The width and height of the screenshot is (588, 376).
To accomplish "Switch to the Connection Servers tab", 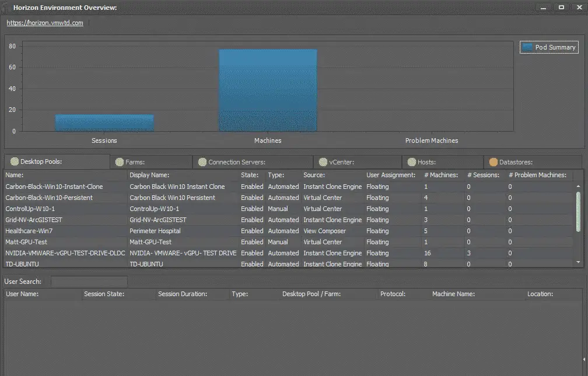I will tap(253, 162).
